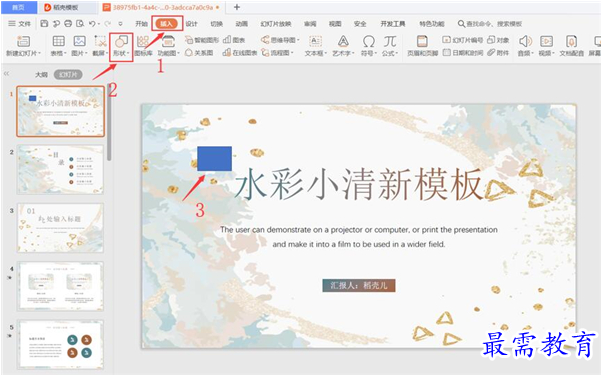This screenshot has height=376, width=604.
Task: Insert a table with the 表格 icon
Action: tap(59, 41)
